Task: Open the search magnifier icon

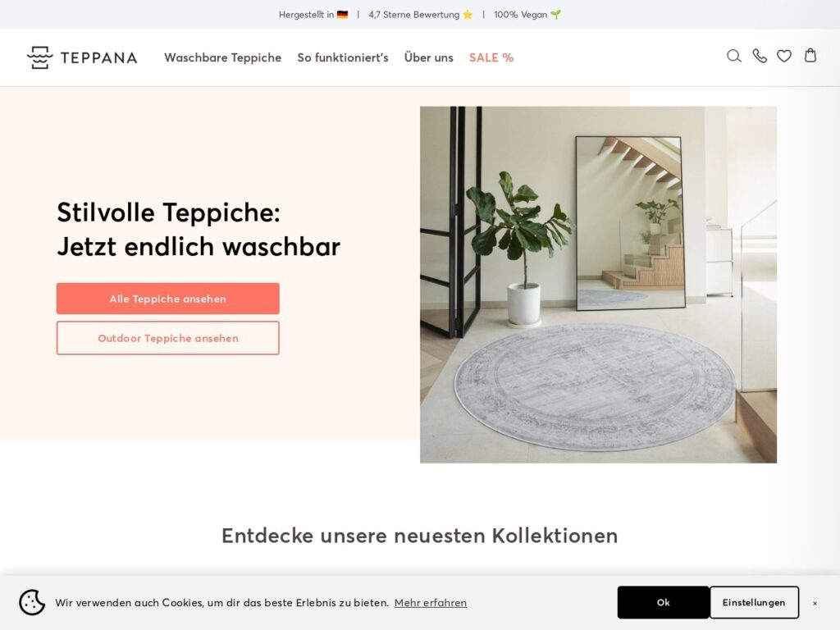Action: (x=734, y=56)
